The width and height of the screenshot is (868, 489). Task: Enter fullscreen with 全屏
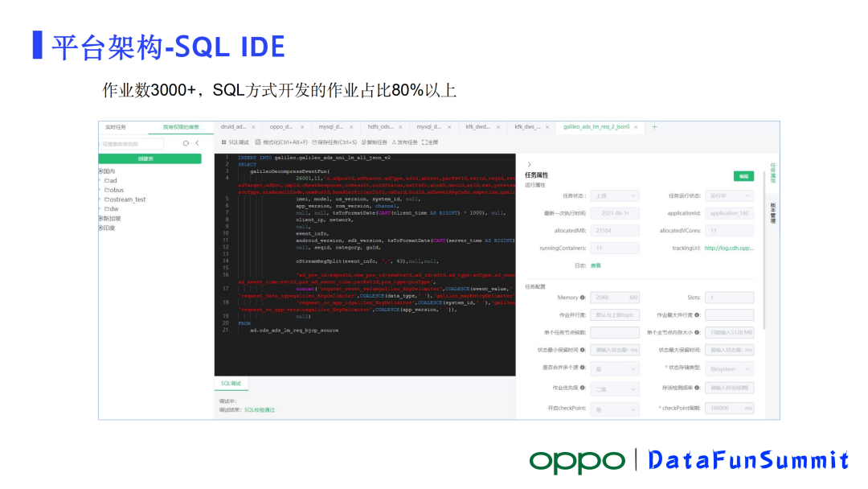[430, 142]
